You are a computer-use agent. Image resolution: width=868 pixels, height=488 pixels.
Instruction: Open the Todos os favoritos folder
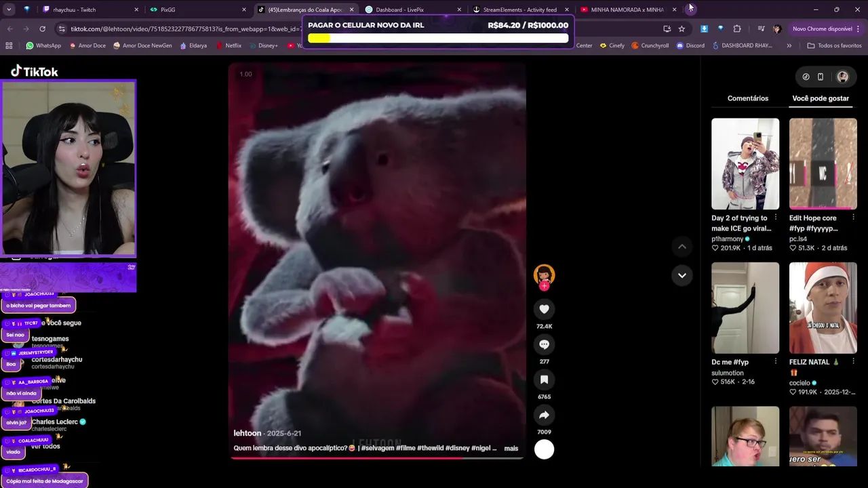click(834, 45)
